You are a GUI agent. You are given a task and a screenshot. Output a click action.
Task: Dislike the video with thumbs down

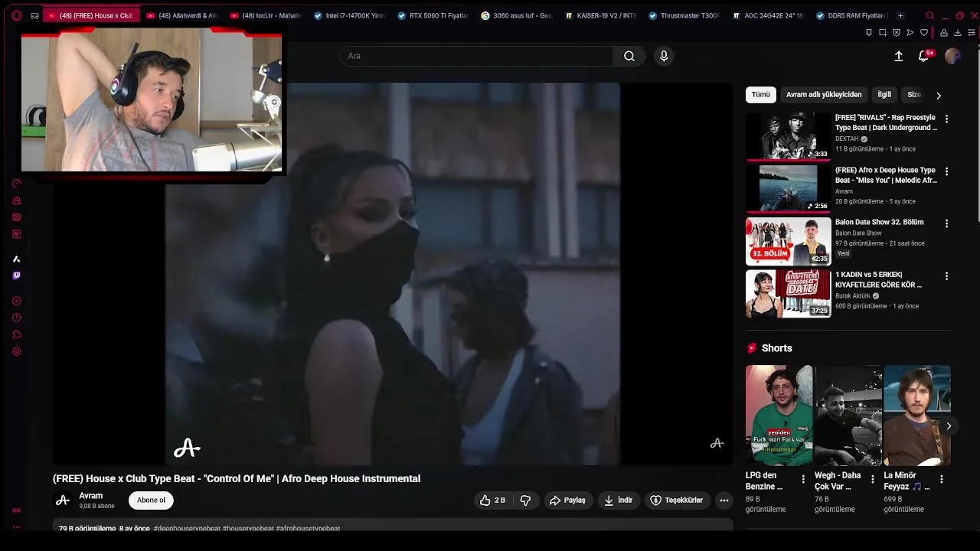click(x=525, y=500)
